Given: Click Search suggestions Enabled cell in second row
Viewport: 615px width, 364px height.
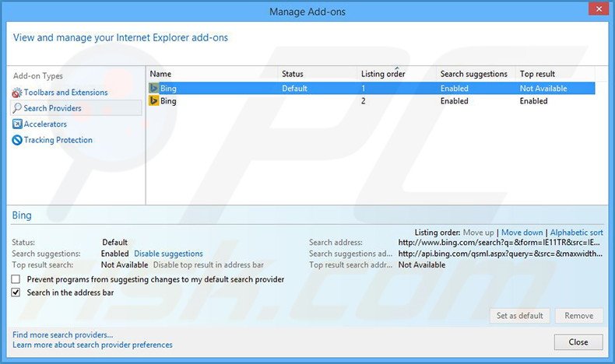Looking at the screenshot, I should (x=454, y=101).
